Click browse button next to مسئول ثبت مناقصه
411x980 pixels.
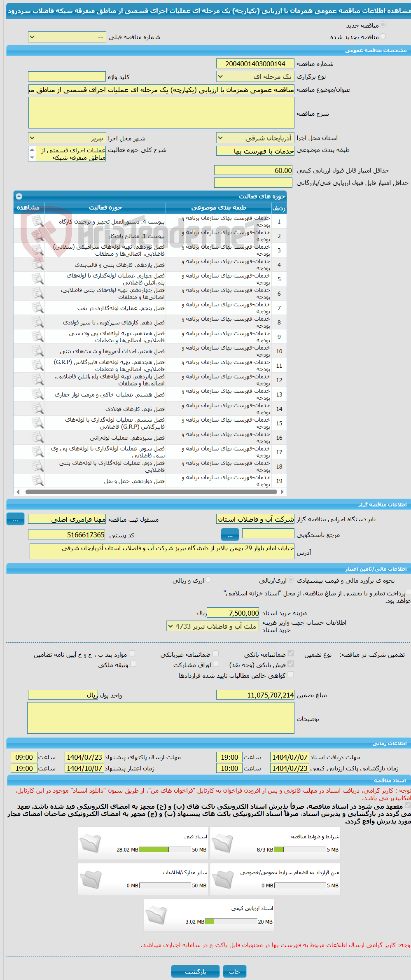point(15,519)
